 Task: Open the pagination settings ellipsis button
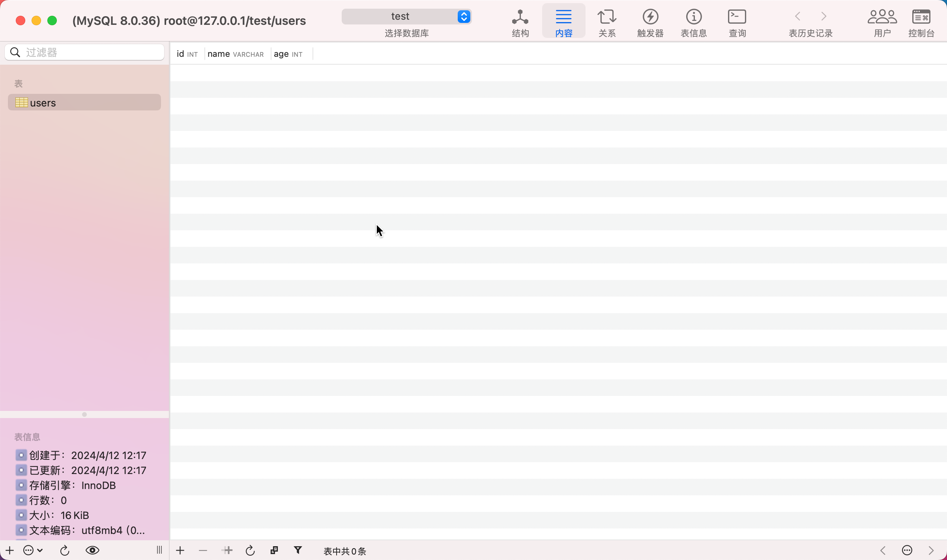907,550
